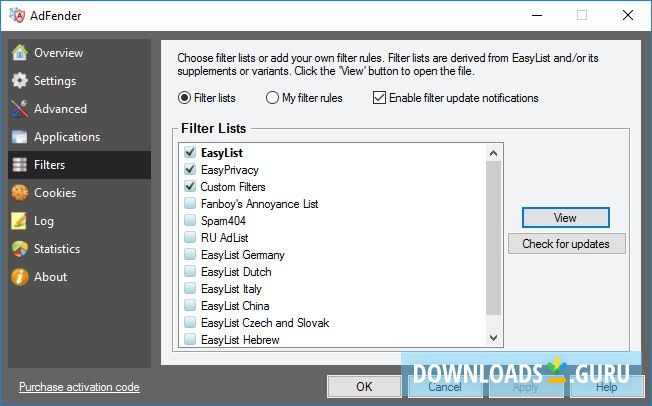652x406 pixels.
Task: Minimize the AdFender window
Action: pyautogui.click(x=537, y=15)
